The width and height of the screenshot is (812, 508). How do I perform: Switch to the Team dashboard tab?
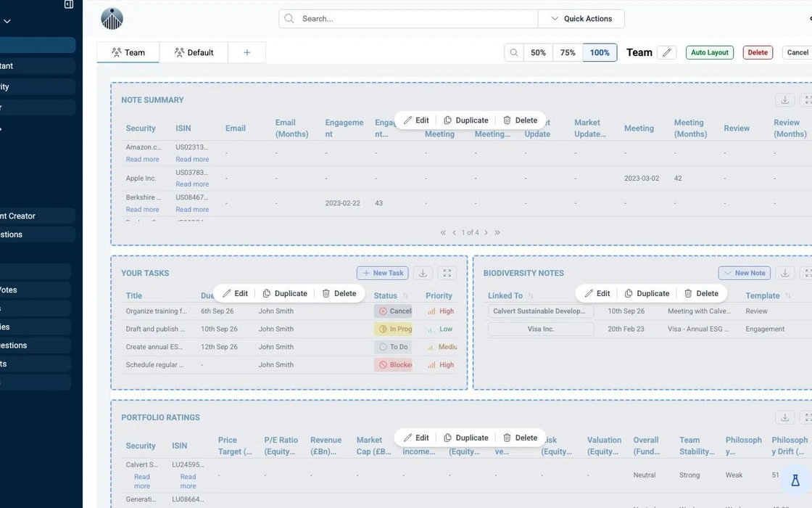(x=128, y=52)
